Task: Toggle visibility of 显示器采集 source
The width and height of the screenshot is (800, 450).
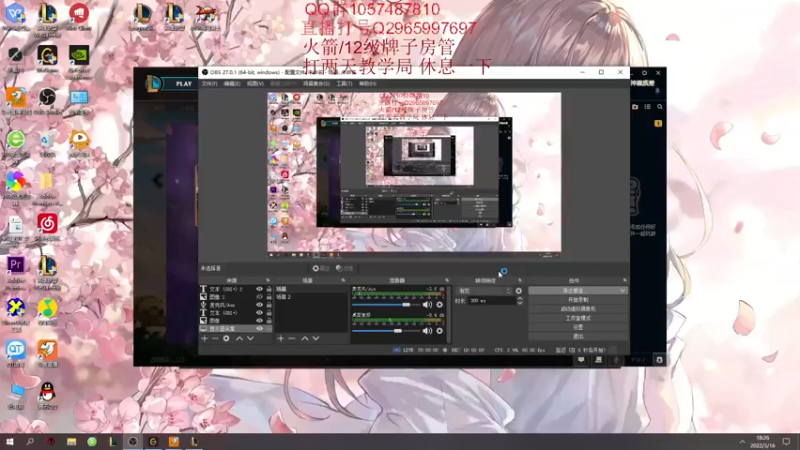Action: (259, 329)
